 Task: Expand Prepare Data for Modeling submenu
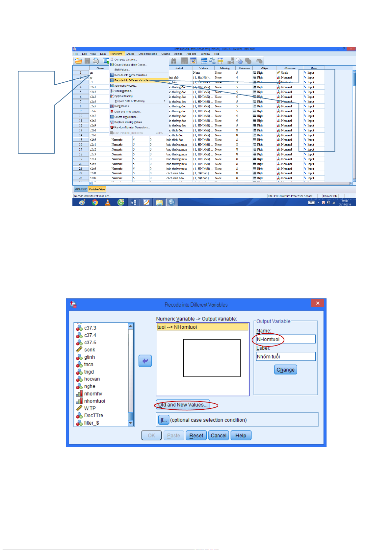[x=130, y=101]
